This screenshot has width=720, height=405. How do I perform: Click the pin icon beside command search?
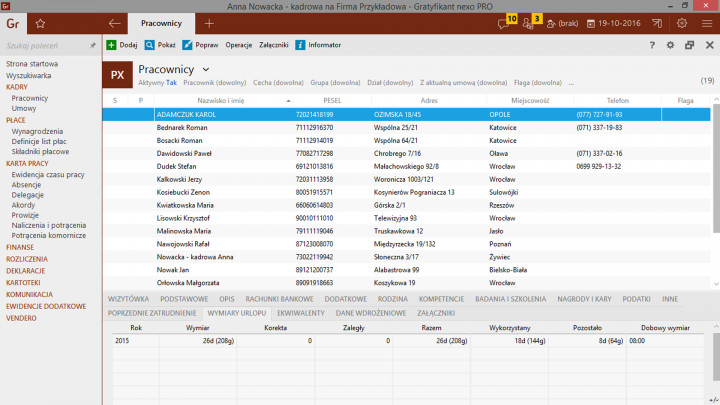(x=93, y=45)
